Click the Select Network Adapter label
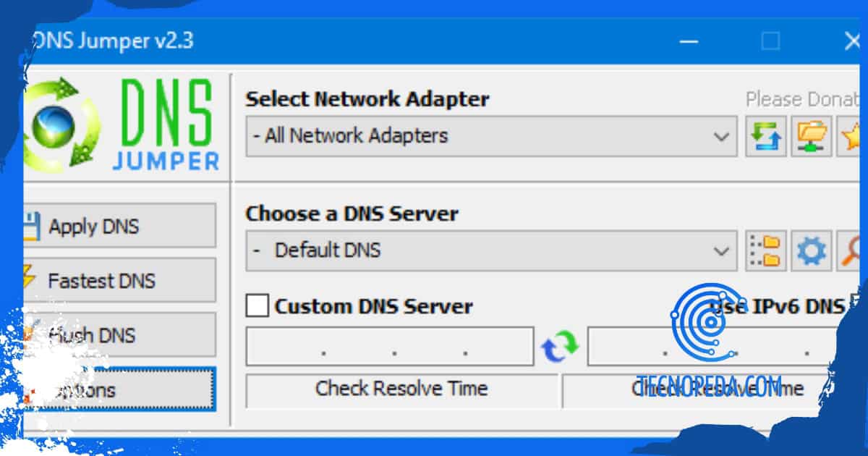The height and width of the screenshot is (456, 868). tap(367, 99)
